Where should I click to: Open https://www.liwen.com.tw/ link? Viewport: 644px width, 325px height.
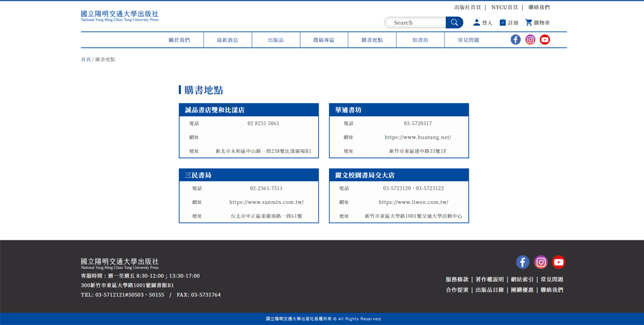(x=413, y=202)
